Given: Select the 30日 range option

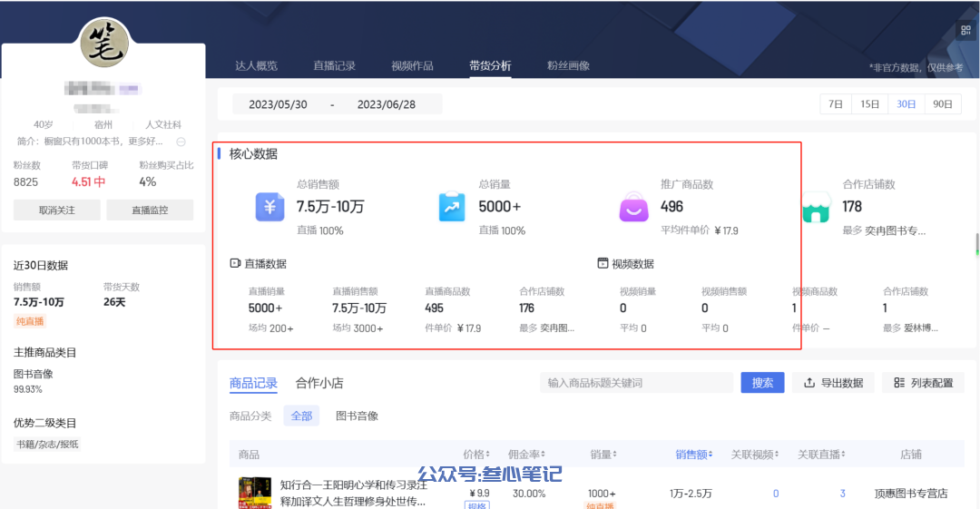Looking at the screenshot, I should click(906, 103).
